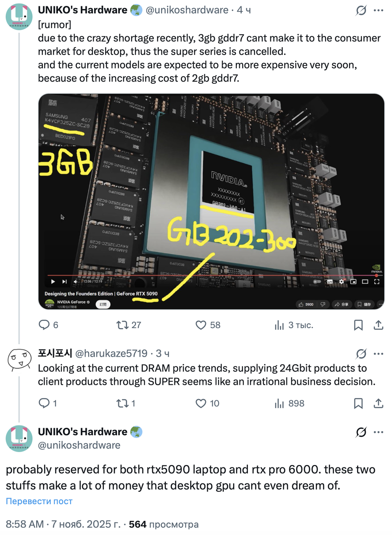
Task: Open view analytics showing 3 тыс.
Action: coord(294,325)
